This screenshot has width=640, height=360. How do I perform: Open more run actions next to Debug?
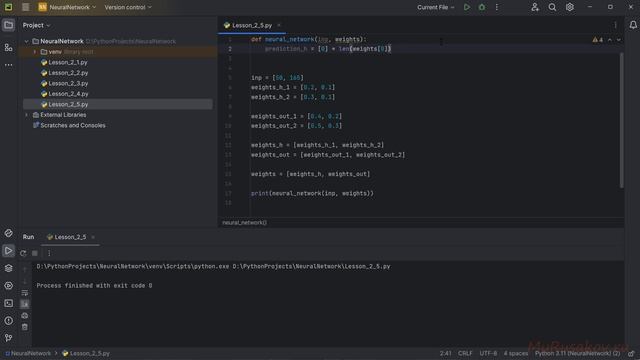click(496, 7)
